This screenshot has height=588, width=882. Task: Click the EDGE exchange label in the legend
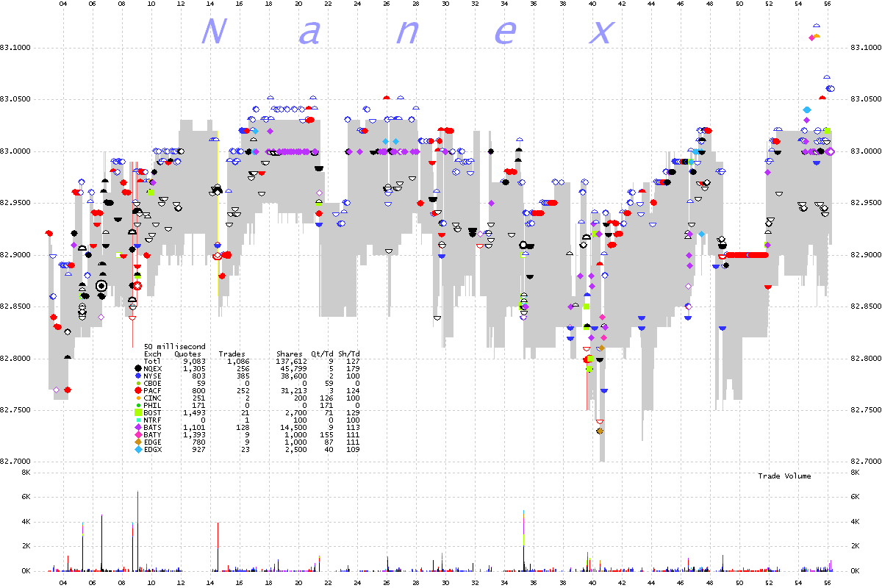152,442
